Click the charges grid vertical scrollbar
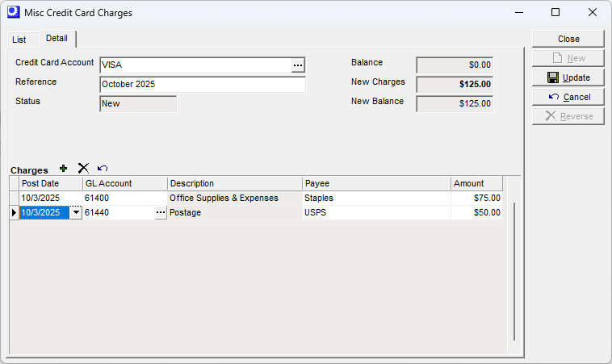 514,271
